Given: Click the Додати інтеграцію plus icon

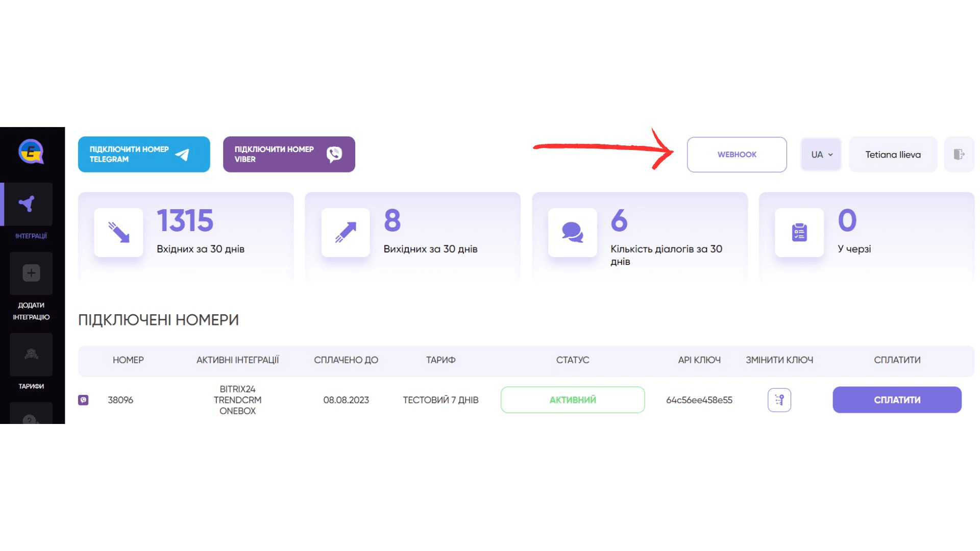Looking at the screenshot, I should [31, 273].
